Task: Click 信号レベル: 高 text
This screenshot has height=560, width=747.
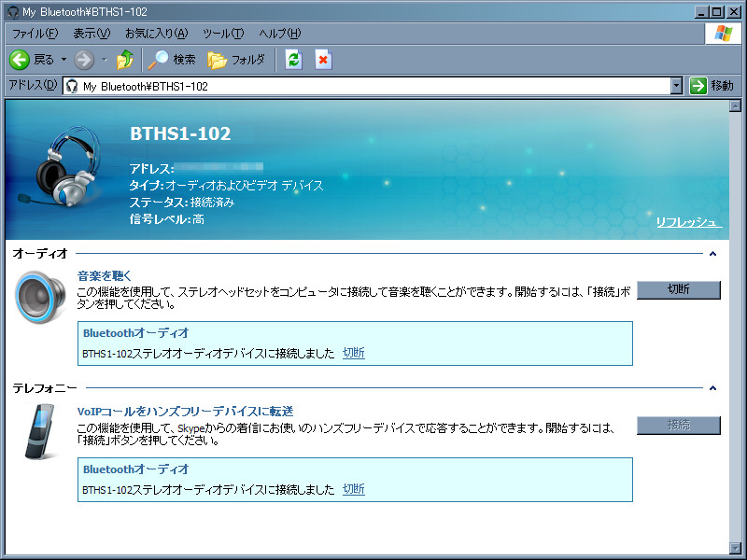Action: [167, 219]
